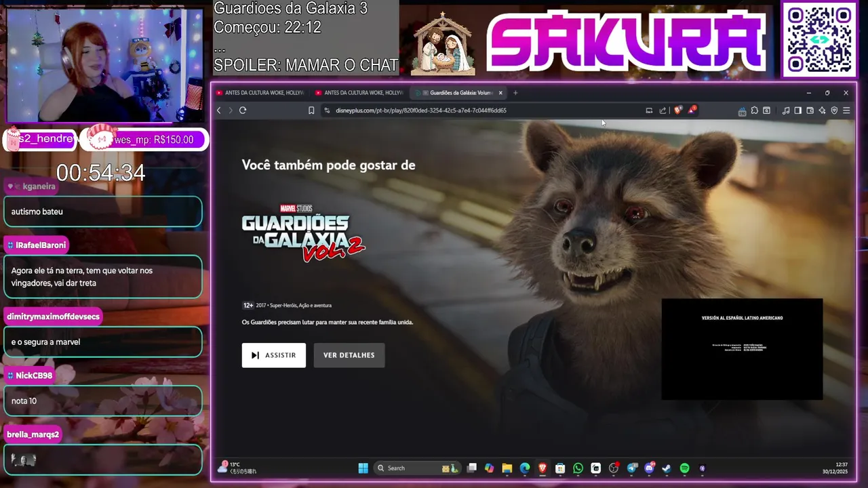This screenshot has width=868, height=488.
Task: Reload the Disney+ page
Action: tap(243, 110)
